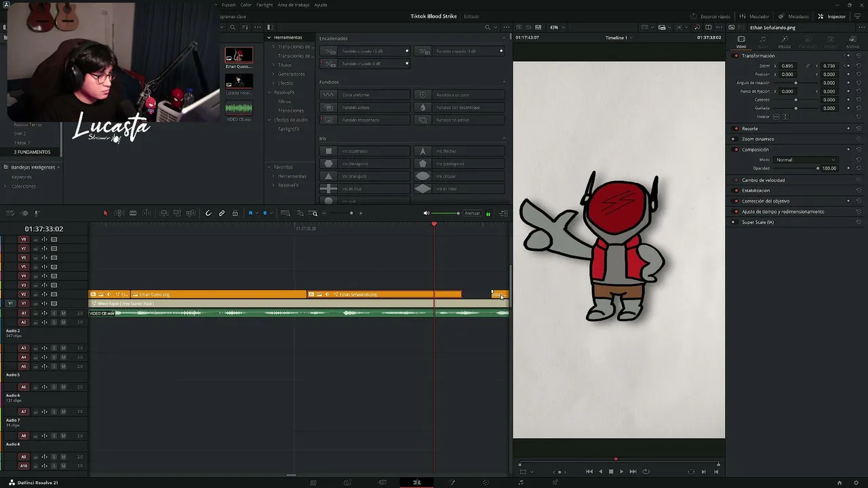The image size is (868, 488).
Task: Open the Timeline 1 name dropdown
Action: click(618, 38)
